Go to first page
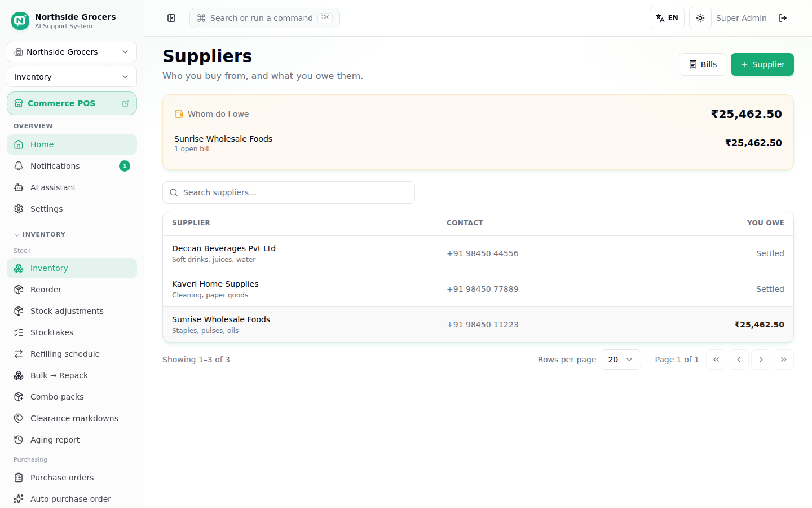Viewport: 812px width, 508px height. 716,360
